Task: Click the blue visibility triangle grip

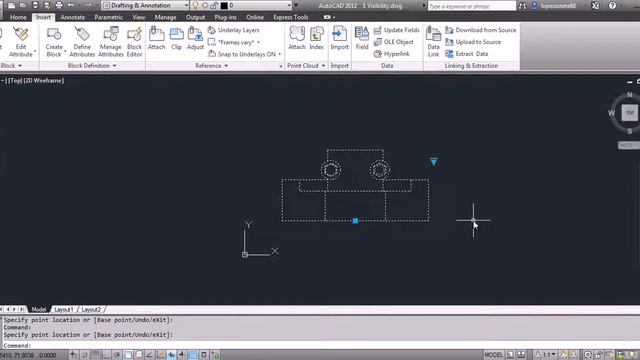Action: point(433,162)
